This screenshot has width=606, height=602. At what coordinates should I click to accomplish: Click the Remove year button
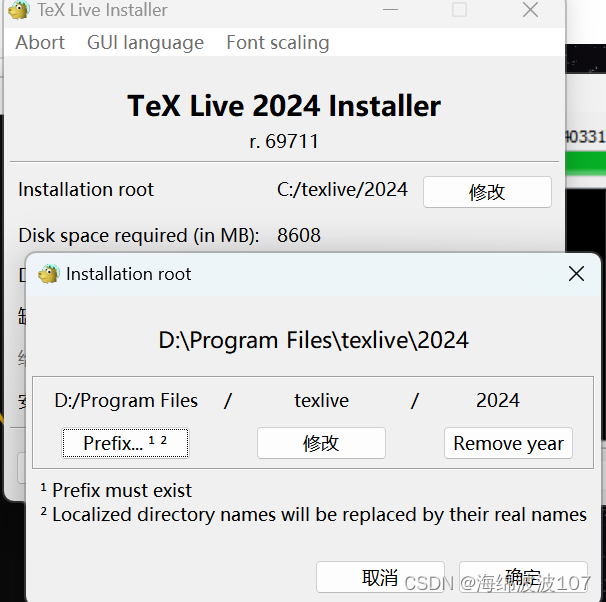pos(508,443)
